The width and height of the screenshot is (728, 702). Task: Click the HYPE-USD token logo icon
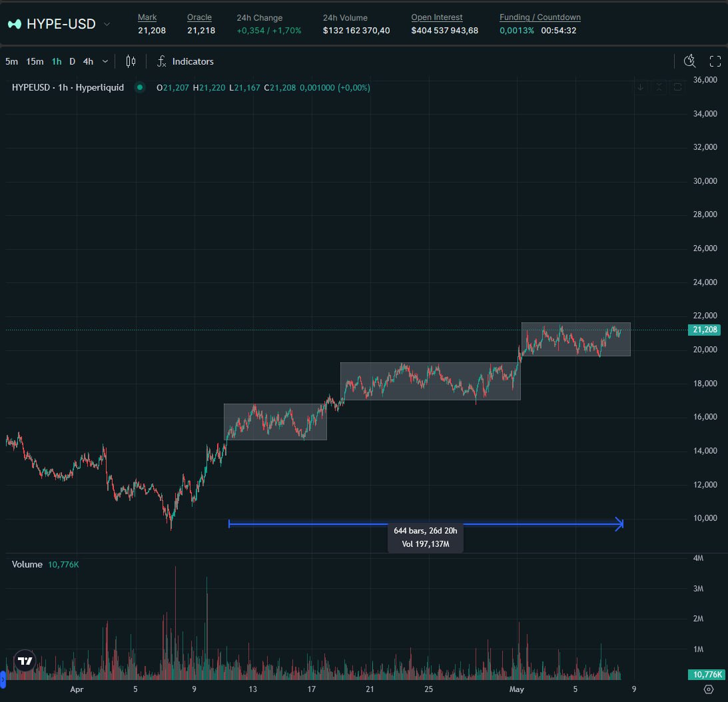(x=14, y=25)
